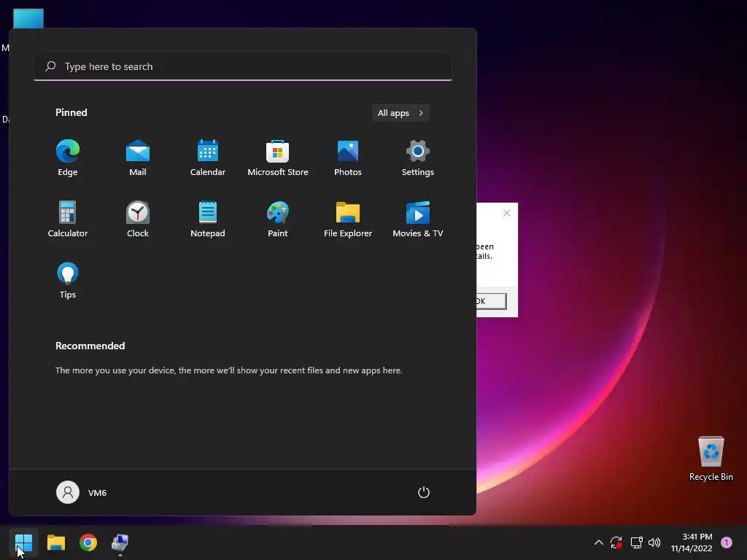The image size is (747, 560).
Task: Click the Windows Start button on taskbar
Action: pos(24,542)
